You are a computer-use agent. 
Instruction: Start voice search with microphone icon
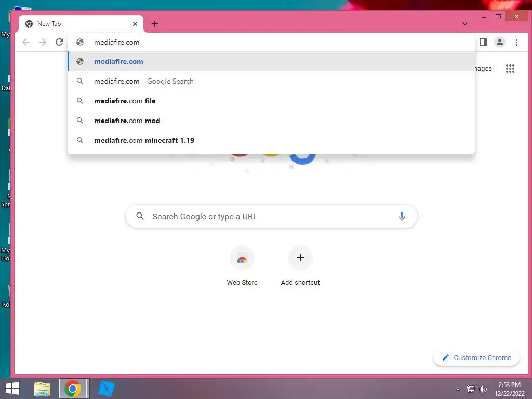click(402, 217)
